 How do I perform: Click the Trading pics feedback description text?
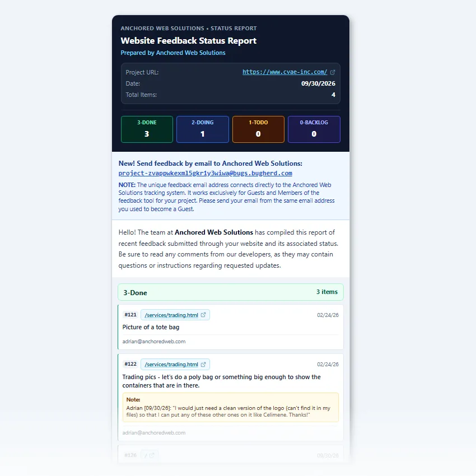pyautogui.click(x=222, y=381)
